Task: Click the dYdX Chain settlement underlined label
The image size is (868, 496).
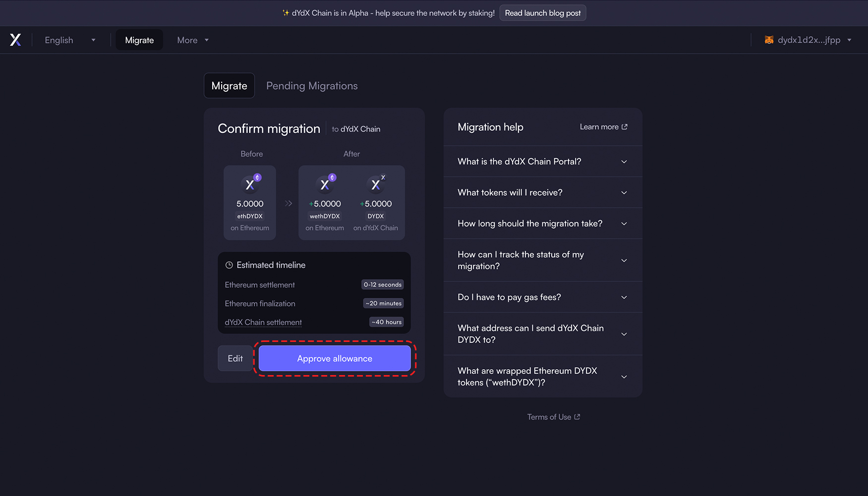Action: click(x=263, y=322)
